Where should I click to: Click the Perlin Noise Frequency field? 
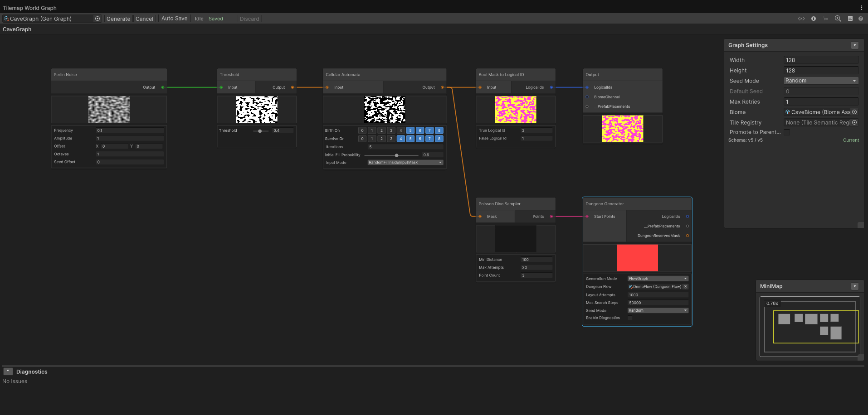(x=130, y=130)
